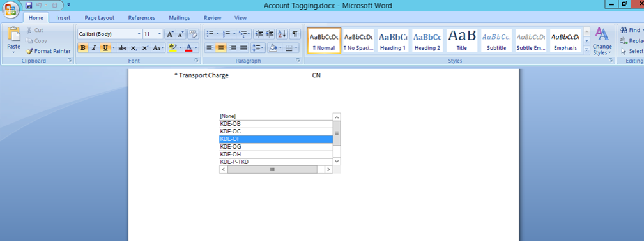
Task: Toggle Subscript formatting
Action: coord(134,48)
